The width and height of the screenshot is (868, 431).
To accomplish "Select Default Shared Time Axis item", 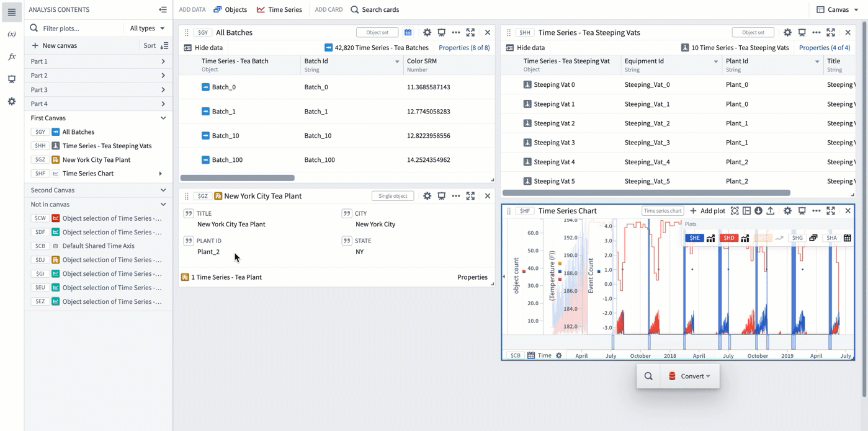I will click(98, 246).
